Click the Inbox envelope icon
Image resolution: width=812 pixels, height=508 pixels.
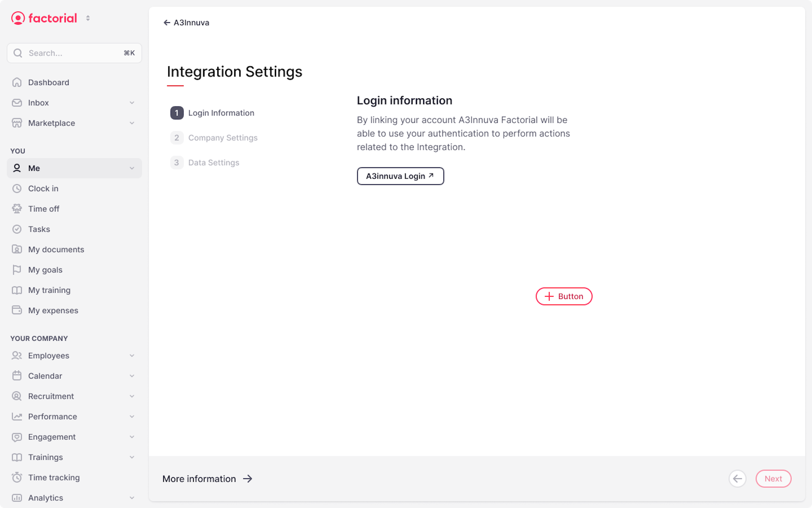pyautogui.click(x=17, y=103)
